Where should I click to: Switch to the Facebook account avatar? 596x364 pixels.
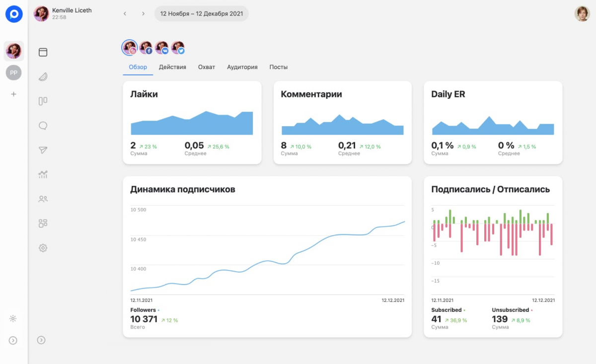click(146, 48)
